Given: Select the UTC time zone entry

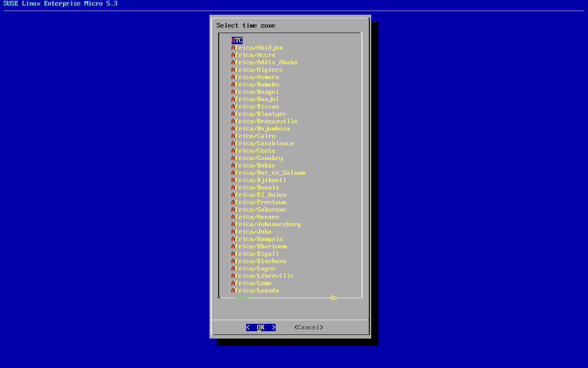Looking at the screenshot, I should tap(237, 40).
